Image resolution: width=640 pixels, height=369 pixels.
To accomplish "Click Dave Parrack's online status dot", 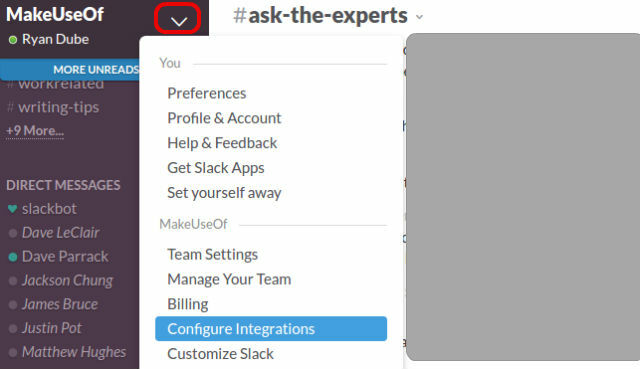I will [x=13, y=257].
